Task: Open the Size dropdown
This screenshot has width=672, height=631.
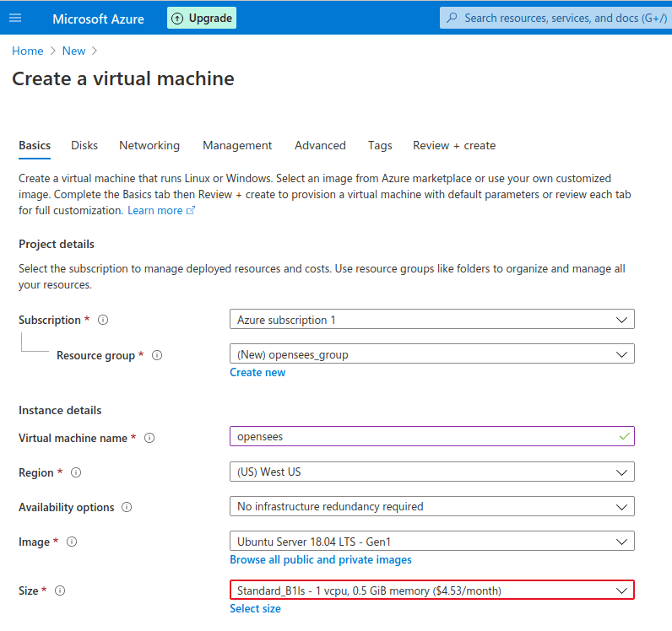Action: point(431,591)
